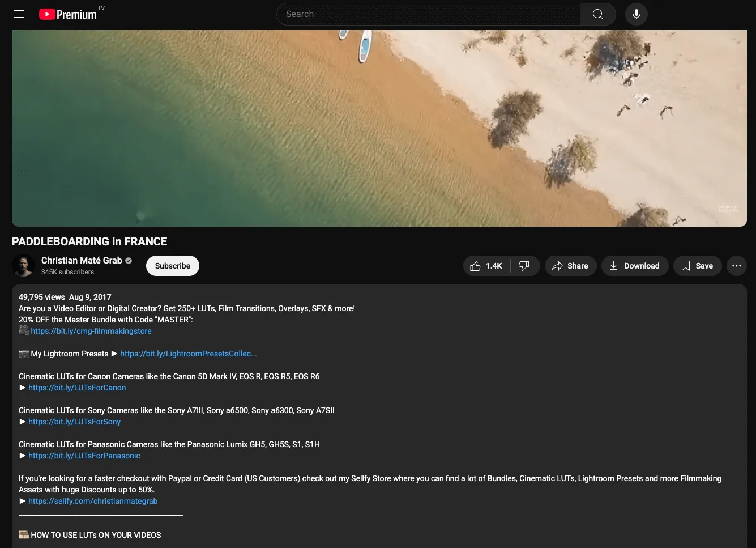Open the cmg-filmmakingstore link
This screenshot has height=548, width=756.
click(x=91, y=331)
